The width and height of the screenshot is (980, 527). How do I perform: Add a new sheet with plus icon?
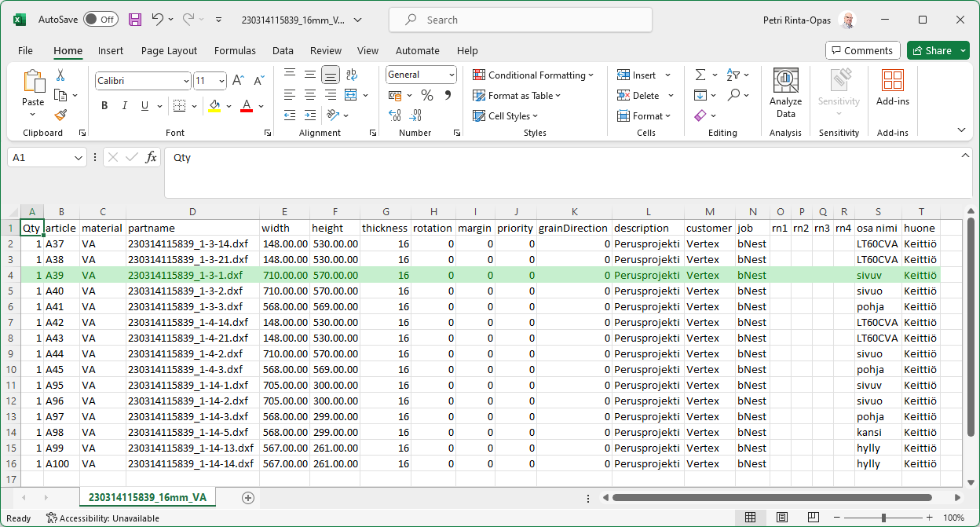click(248, 498)
